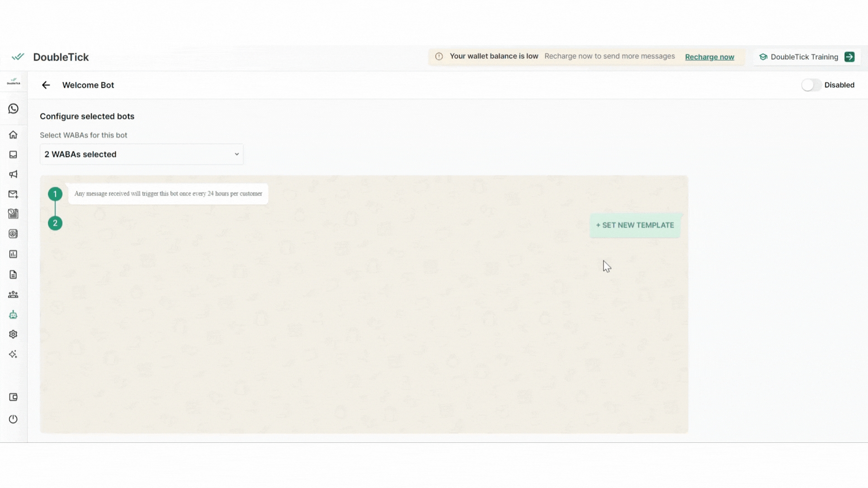Select step 2 circle marker
This screenshot has height=488, width=868.
click(55, 223)
